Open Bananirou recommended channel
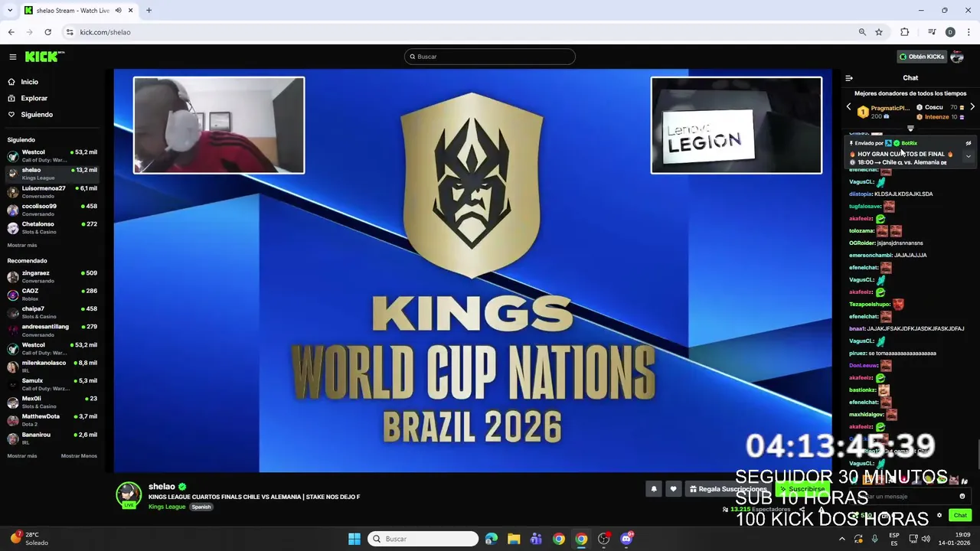 [x=52, y=438]
